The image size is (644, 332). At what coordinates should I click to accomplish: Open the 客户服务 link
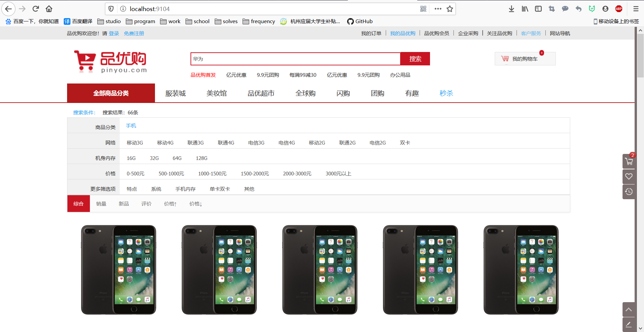click(531, 33)
